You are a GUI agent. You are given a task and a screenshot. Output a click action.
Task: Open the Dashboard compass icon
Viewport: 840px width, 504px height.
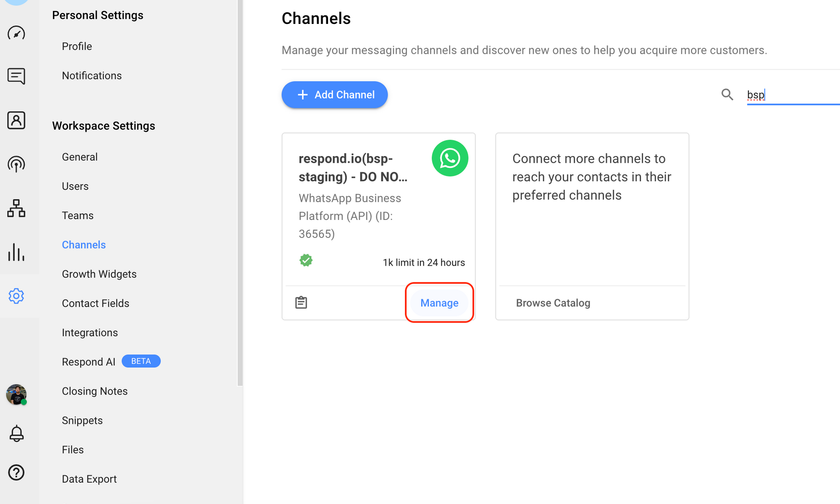pos(16,33)
